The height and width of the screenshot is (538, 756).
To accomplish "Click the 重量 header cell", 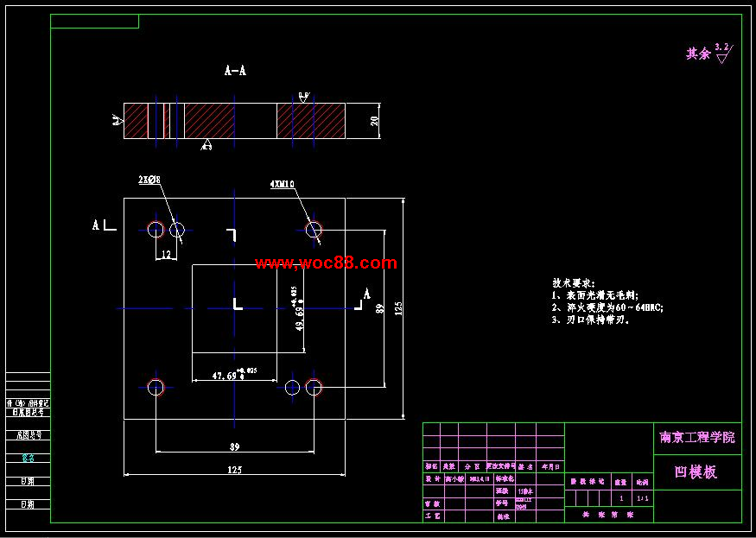I will pos(620,482).
